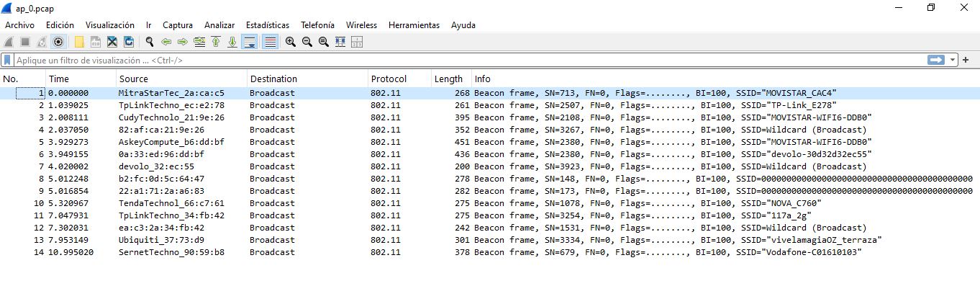The width and height of the screenshot is (980, 281).
Task: Open the Ayuda menu
Action: [x=463, y=25]
